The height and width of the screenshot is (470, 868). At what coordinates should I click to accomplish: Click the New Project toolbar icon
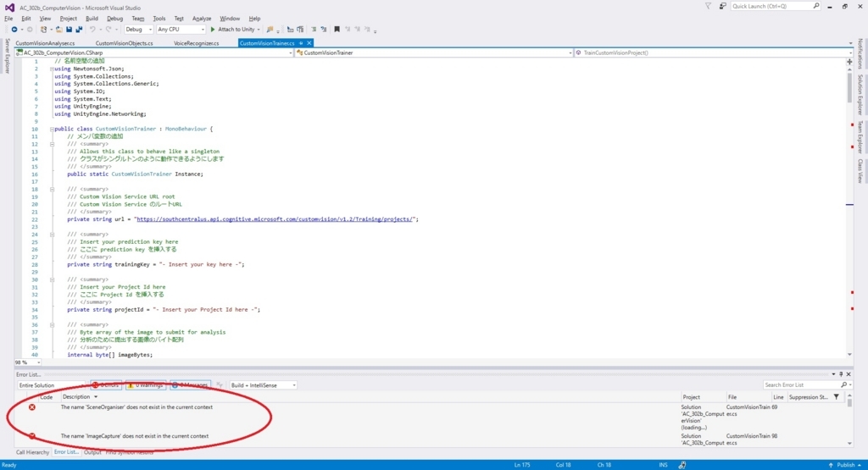[x=44, y=30]
